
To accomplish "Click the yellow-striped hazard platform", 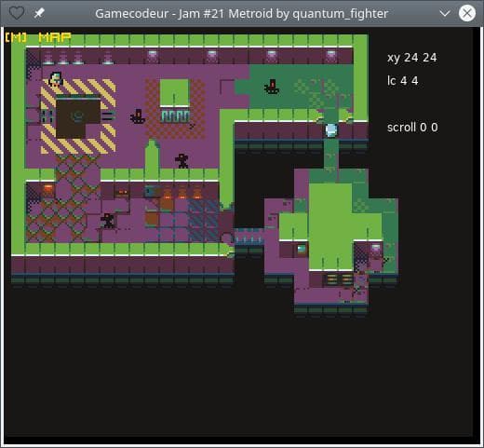I will pos(78,116).
